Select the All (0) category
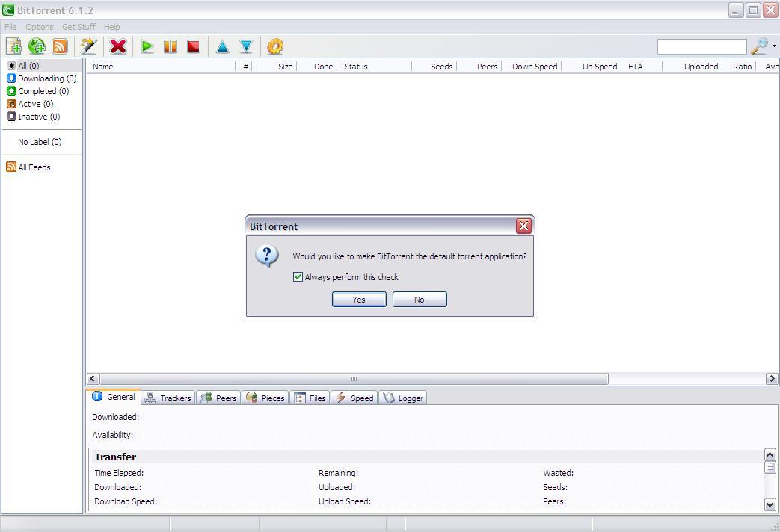The width and height of the screenshot is (780, 532). click(43, 66)
